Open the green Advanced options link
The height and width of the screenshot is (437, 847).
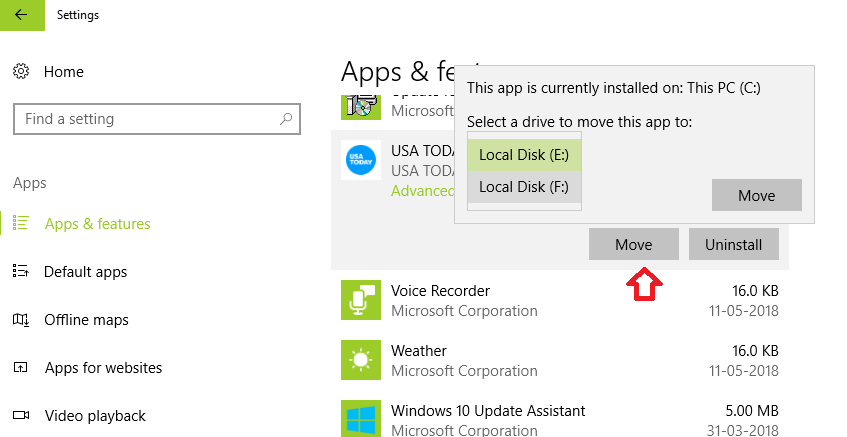(422, 191)
